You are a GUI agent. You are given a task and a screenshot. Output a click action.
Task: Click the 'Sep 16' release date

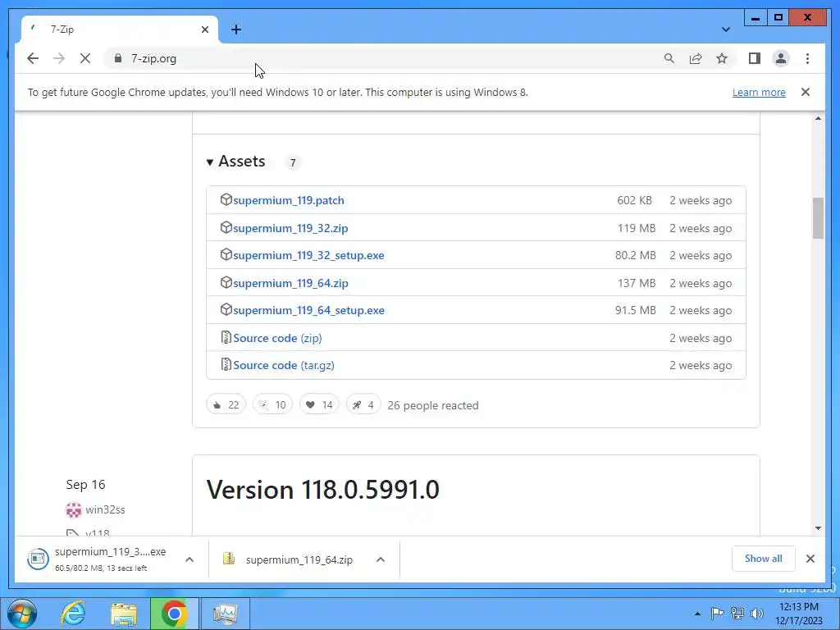85,484
